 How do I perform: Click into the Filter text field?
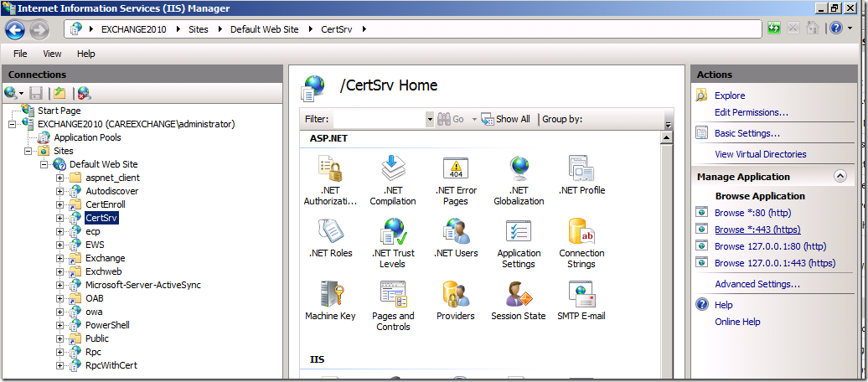380,119
